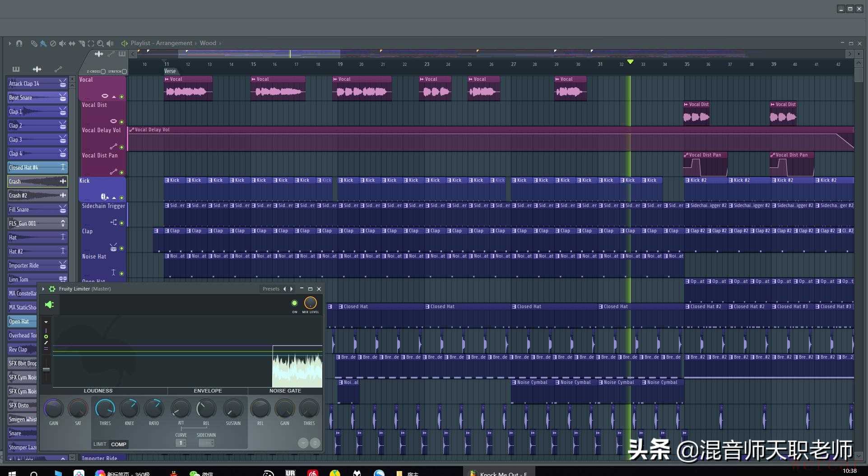
Task: Open the playlist options menu arrow
Action: click(9, 43)
